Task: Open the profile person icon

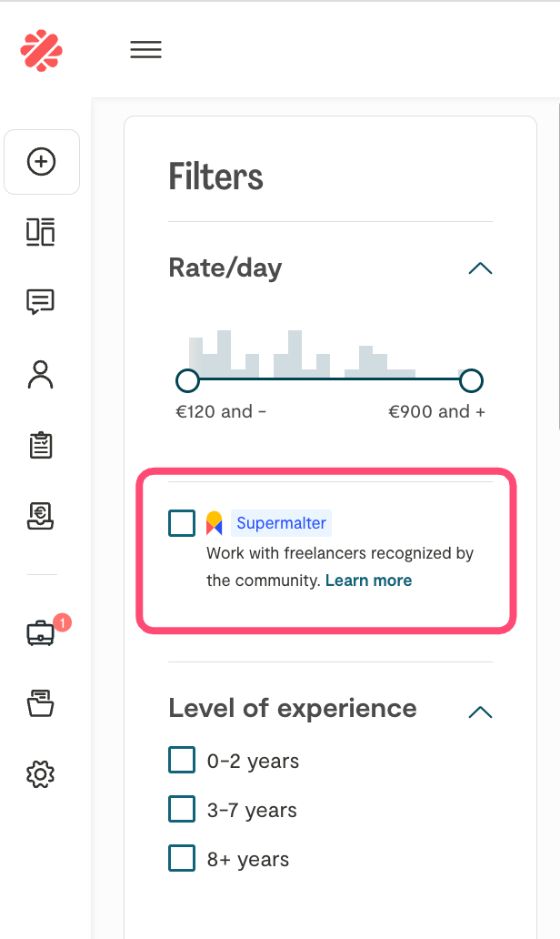Action: (41, 374)
